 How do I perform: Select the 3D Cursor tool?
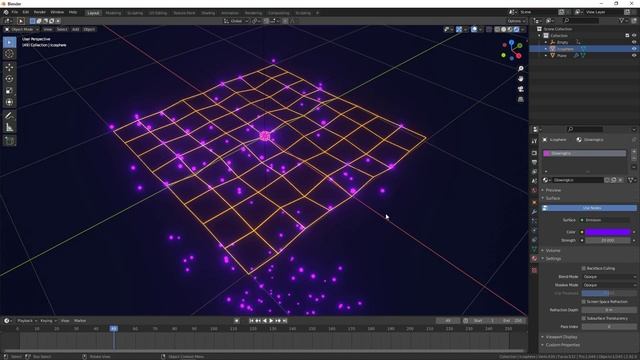point(9,54)
